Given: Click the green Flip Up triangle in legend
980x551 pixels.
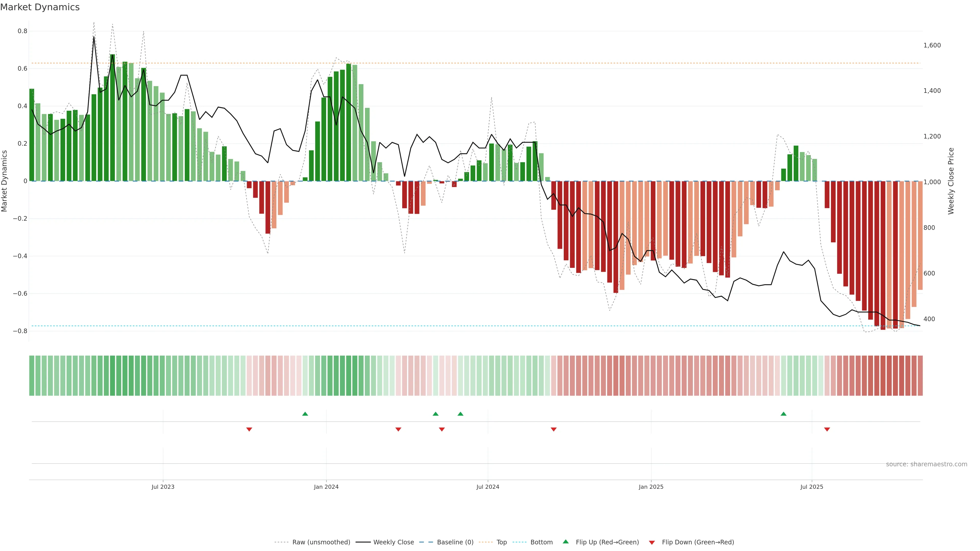Looking at the screenshot, I should pyautogui.click(x=566, y=542).
